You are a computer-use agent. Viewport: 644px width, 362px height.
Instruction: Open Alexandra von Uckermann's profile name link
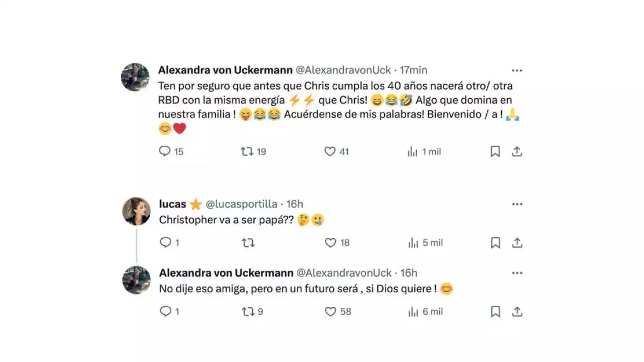point(225,70)
